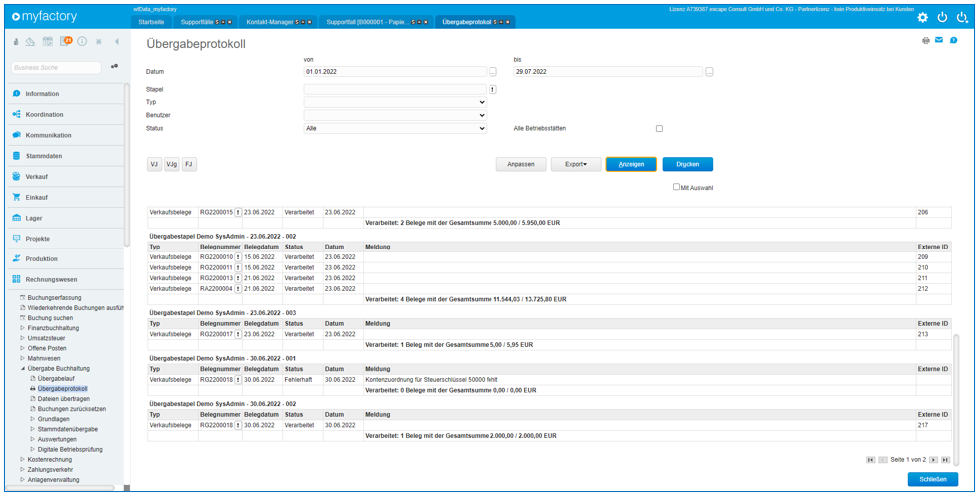
Task: Open the Export dropdown button
Action: click(576, 164)
